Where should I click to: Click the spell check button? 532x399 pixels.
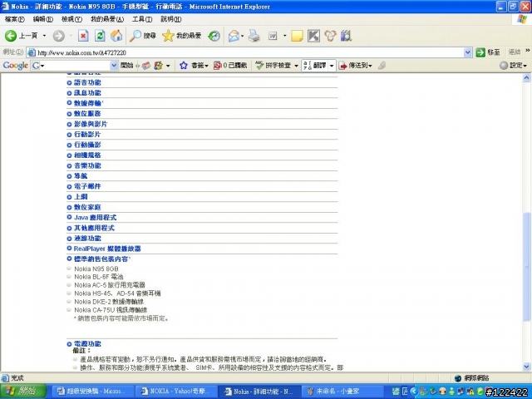coord(273,66)
